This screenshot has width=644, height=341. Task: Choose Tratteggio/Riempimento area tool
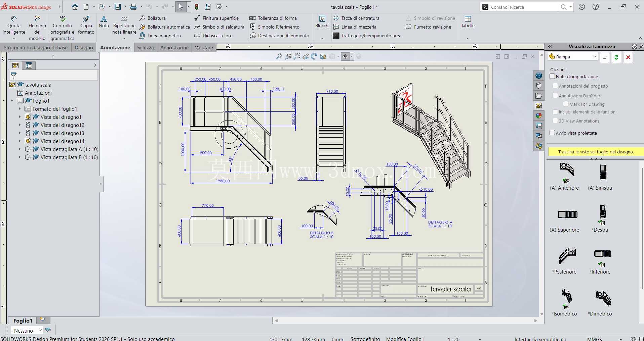tap(367, 36)
